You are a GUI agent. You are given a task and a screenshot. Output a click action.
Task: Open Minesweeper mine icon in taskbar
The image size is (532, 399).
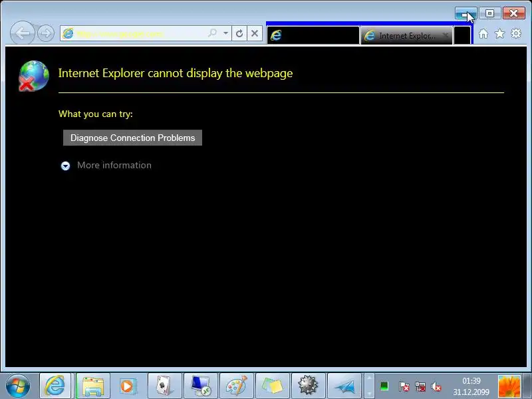pyautogui.click(x=308, y=386)
